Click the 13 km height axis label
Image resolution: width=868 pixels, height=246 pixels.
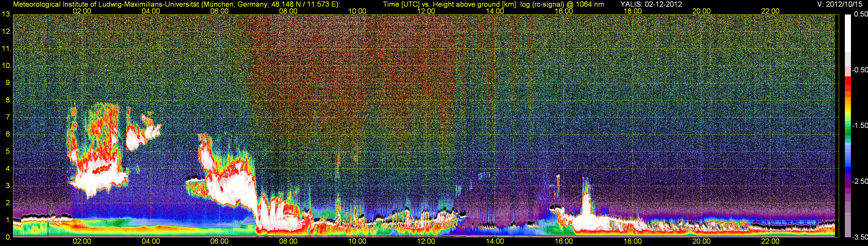click(6, 14)
